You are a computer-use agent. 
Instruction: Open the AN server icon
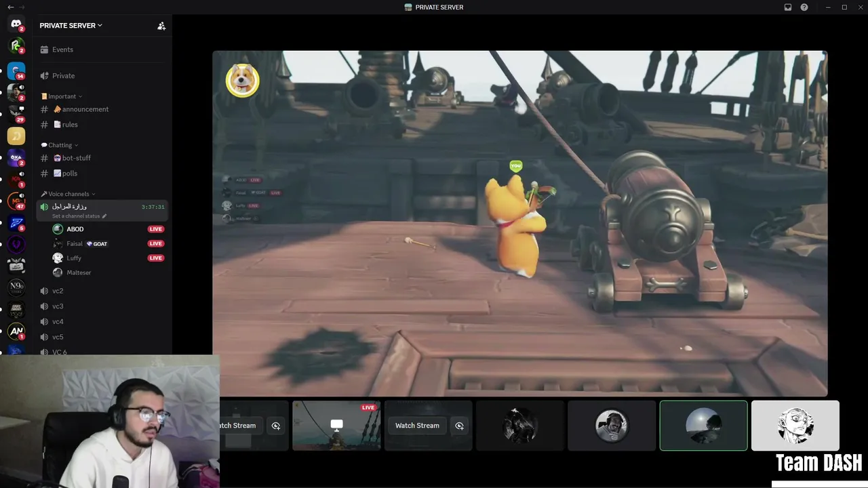(16, 331)
